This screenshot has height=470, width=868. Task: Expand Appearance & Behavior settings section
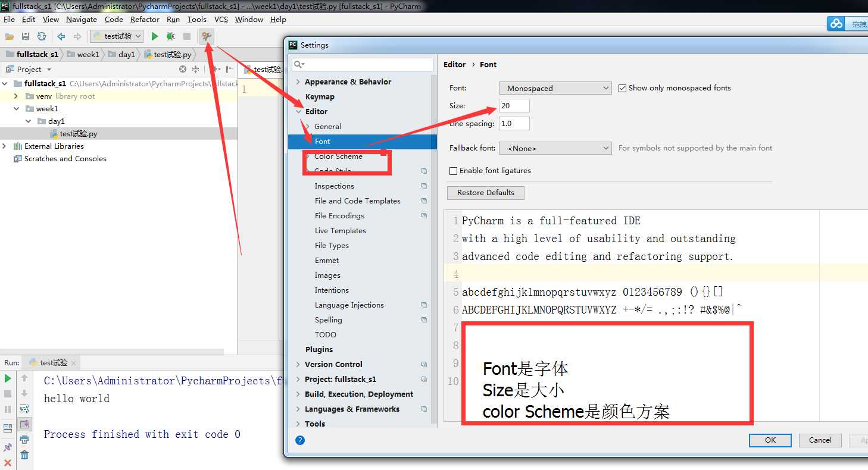298,82
